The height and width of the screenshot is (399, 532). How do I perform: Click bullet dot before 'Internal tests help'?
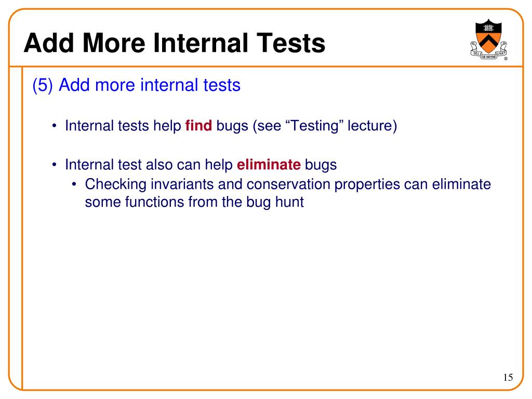[x=54, y=126]
